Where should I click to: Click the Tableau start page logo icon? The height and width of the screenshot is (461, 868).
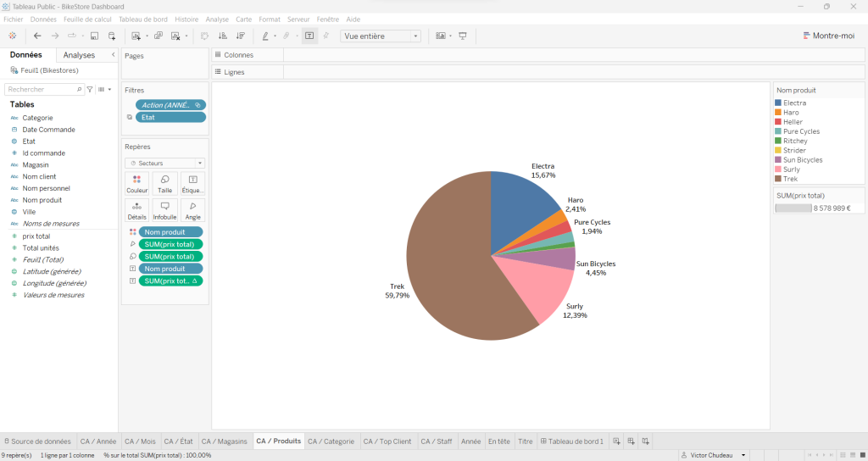(x=12, y=36)
